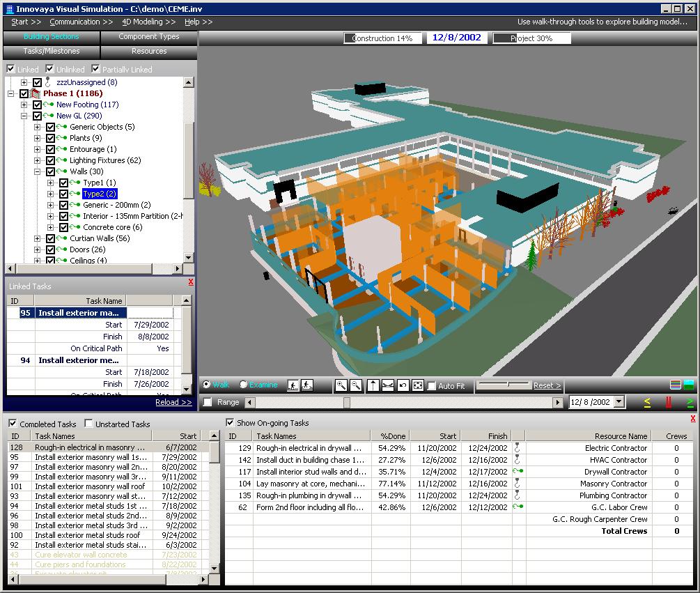
Task: Open the Help menu
Action: [x=199, y=22]
